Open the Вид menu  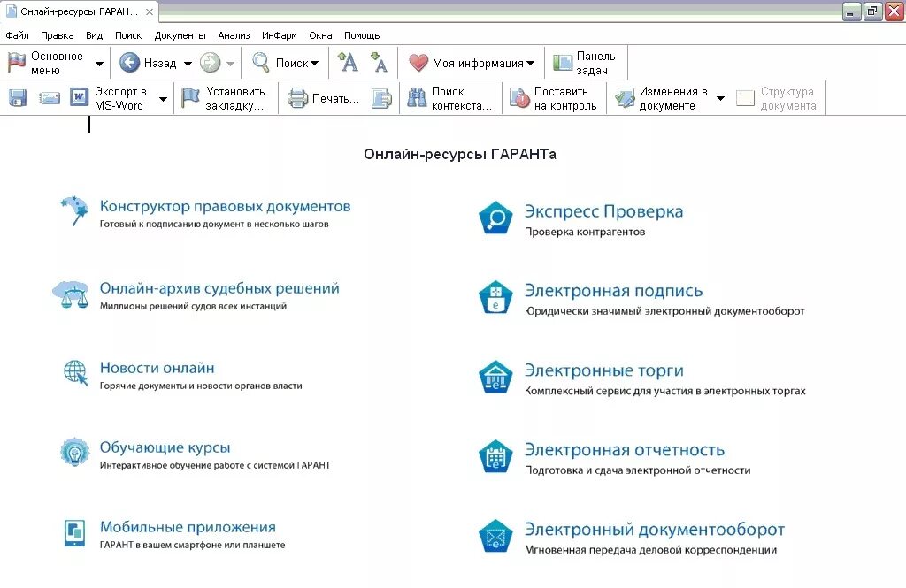94,35
